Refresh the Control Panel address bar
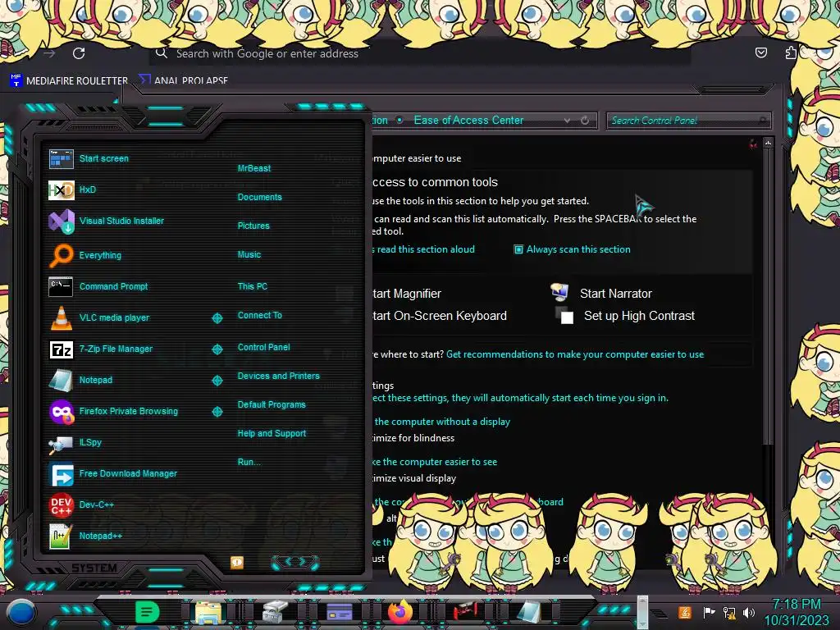 coord(585,121)
